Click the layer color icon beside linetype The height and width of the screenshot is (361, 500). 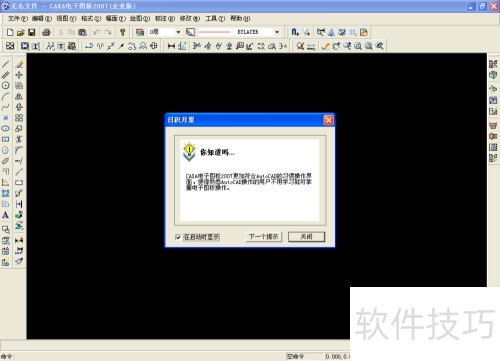pos(190,32)
